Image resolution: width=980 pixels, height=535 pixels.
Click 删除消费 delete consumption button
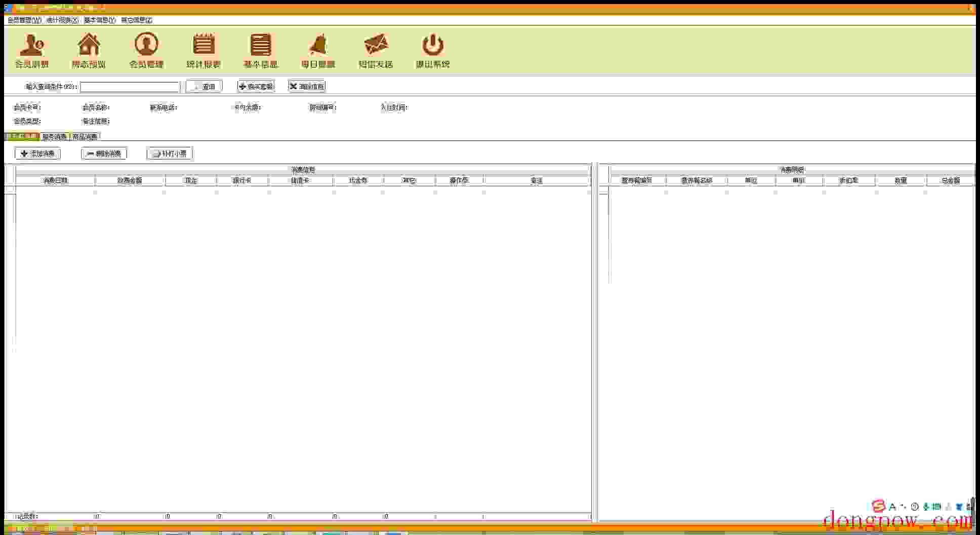[104, 154]
